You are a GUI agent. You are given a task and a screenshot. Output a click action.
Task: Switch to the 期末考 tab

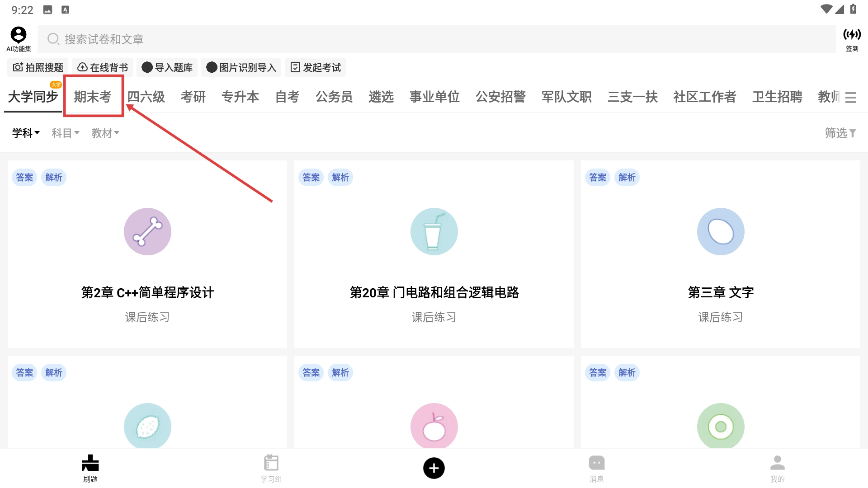[93, 97]
